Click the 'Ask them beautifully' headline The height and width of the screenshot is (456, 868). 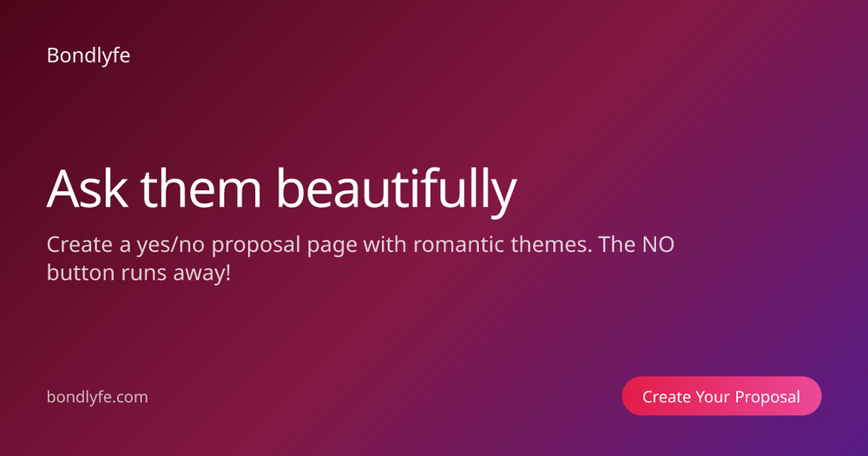(x=282, y=190)
